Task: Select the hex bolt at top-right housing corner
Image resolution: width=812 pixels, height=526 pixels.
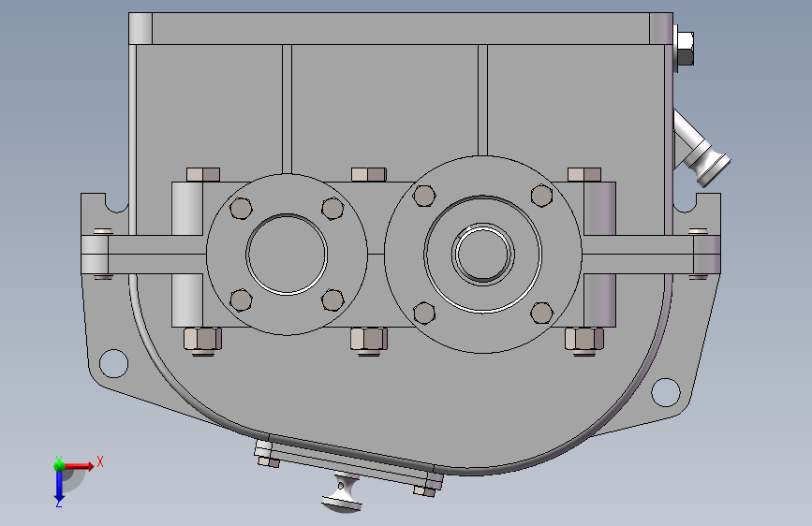Action: point(685,48)
